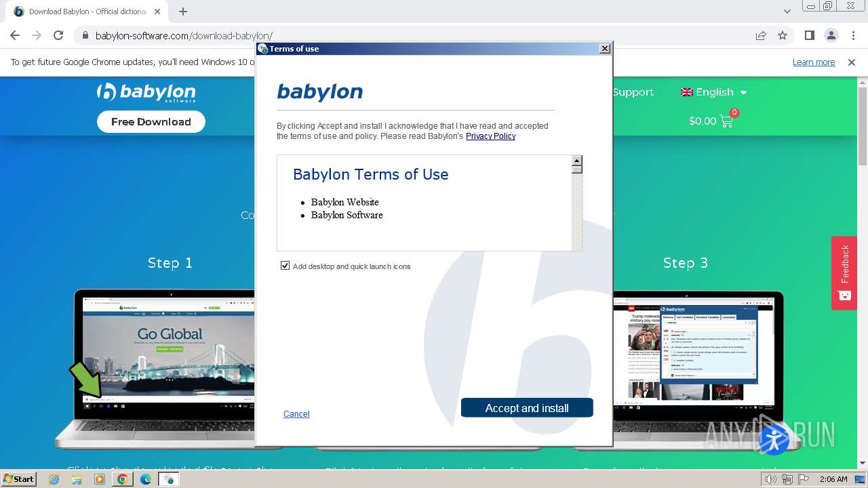Viewport: 868px width, 488px height.
Task: Click the page vertical scrollbar thumb
Action: pyautogui.click(x=863, y=125)
